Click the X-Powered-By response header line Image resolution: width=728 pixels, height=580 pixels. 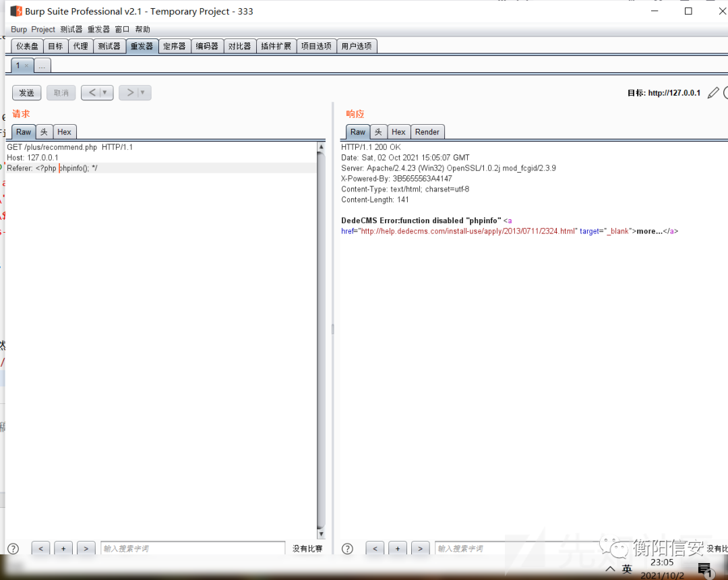click(396, 179)
